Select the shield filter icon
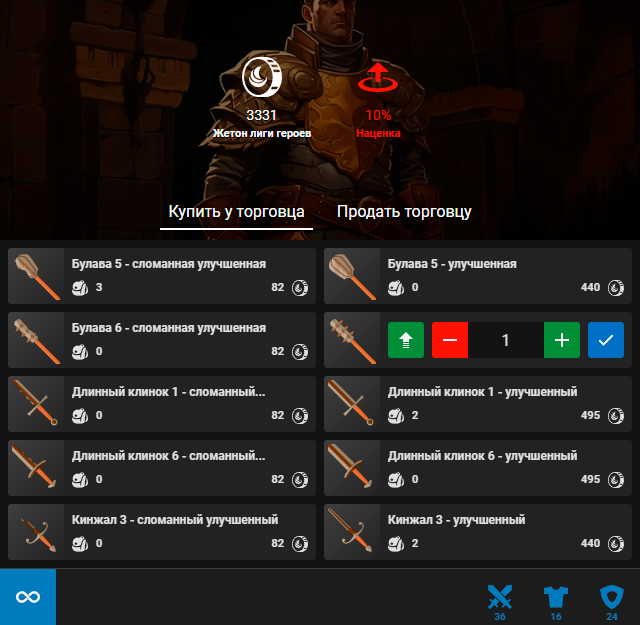The height and width of the screenshot is (625, 640). click(611, 597)
